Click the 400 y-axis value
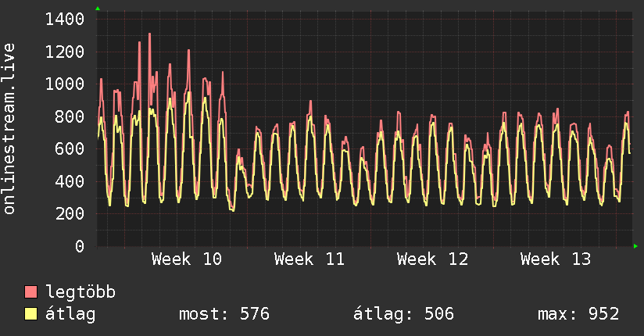 point(70,181)
